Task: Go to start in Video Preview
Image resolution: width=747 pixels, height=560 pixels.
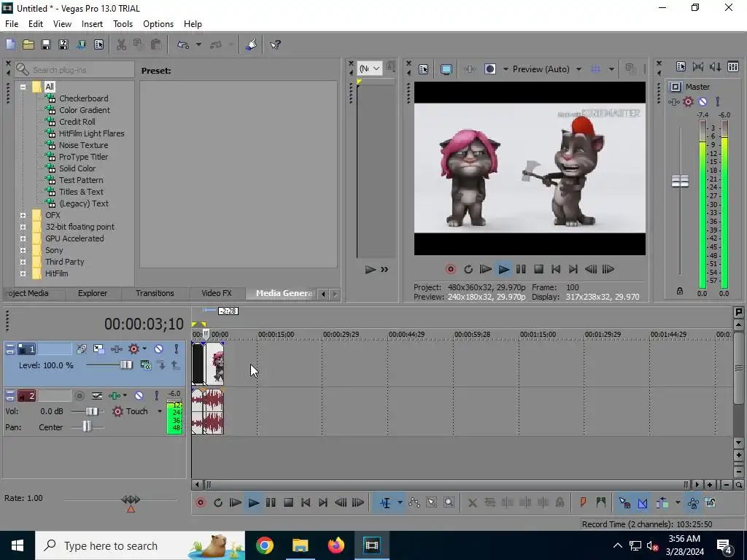Action: coord(555,270)
